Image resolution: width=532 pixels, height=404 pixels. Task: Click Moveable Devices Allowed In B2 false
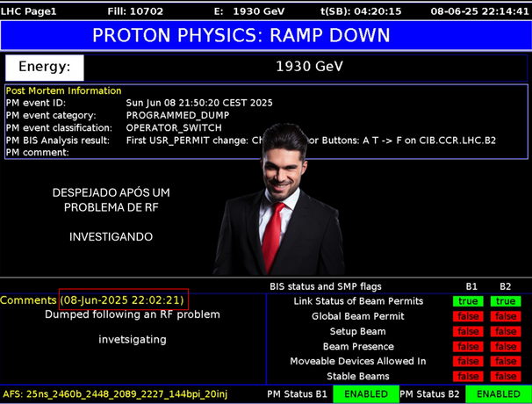coord(506,361)
